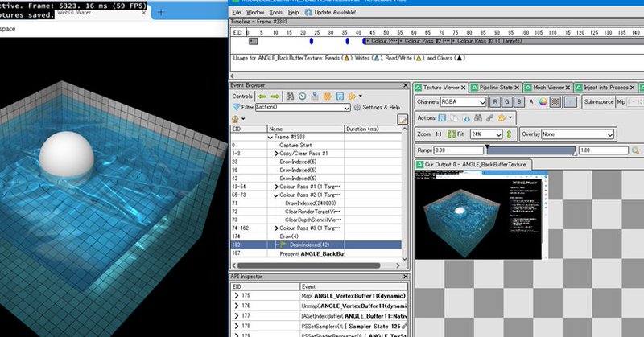The width and height of the screenshot is (644, 337).
Task: Open the Channels RGBA dropdown
Action: tap(464, 102)
